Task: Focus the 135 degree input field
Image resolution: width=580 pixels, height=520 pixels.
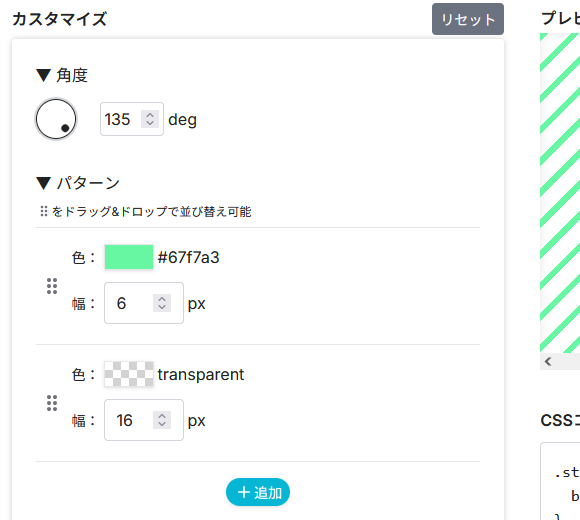Action: tap(132, 119)
